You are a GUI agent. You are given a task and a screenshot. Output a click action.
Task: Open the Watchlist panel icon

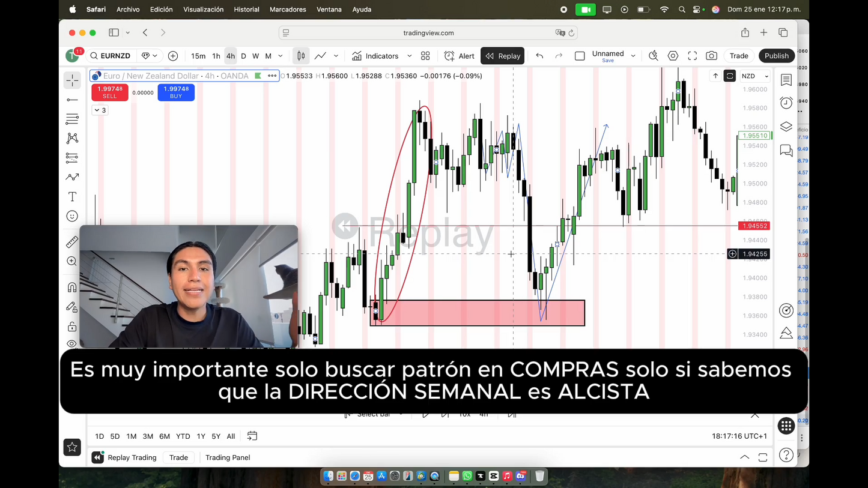[786, 80]
